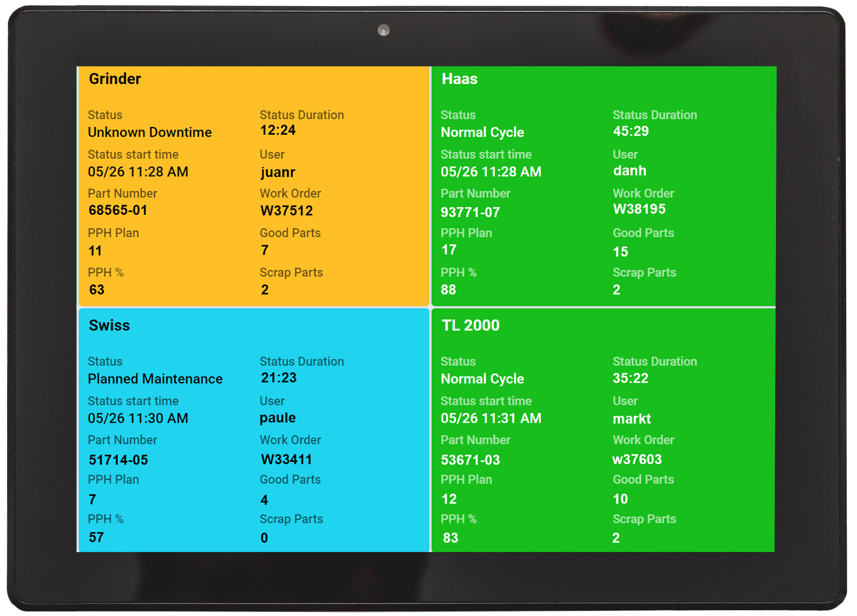Open work order W33411
Screen dimensions: 857x616
click(286, 459)
